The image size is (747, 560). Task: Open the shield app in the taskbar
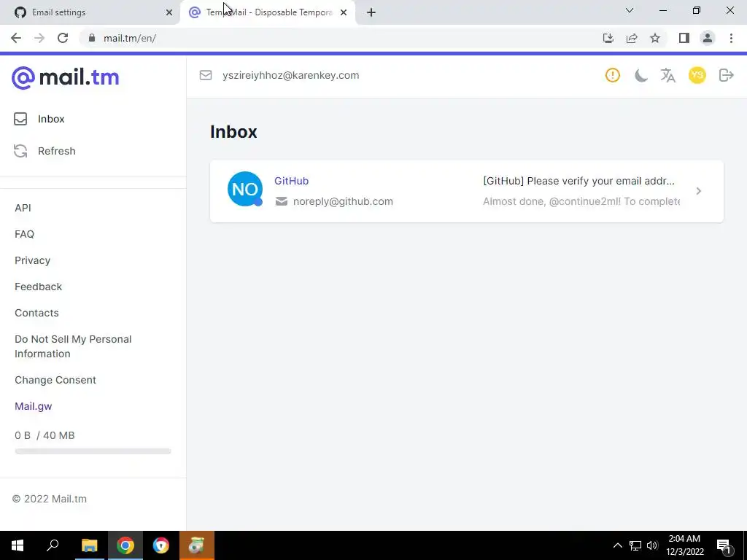coord(161,545)
